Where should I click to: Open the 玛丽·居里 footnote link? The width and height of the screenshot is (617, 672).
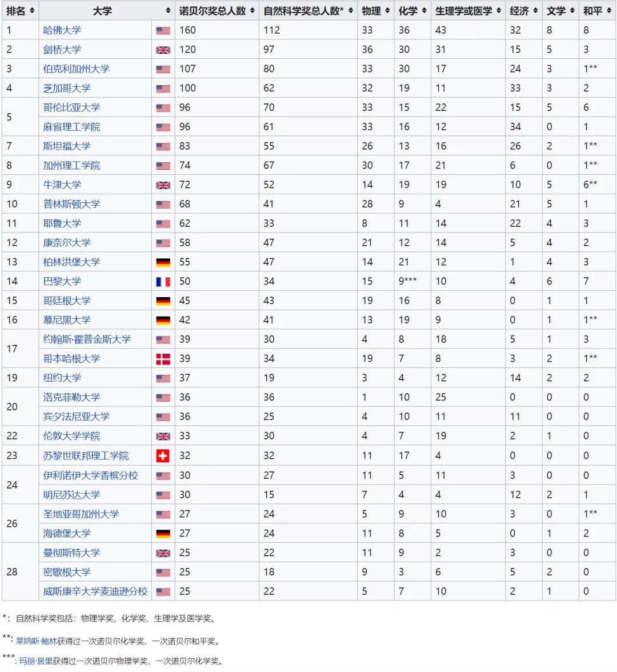coord(36,661)
